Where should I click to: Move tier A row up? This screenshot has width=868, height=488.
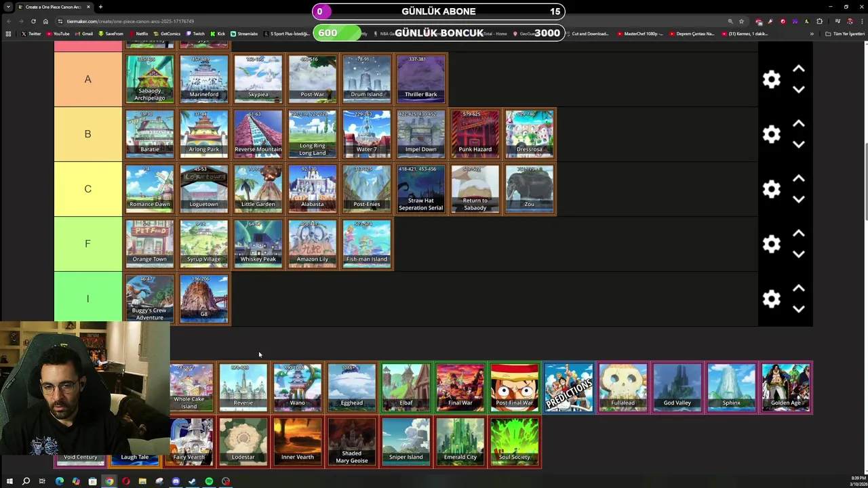point(799,69)
